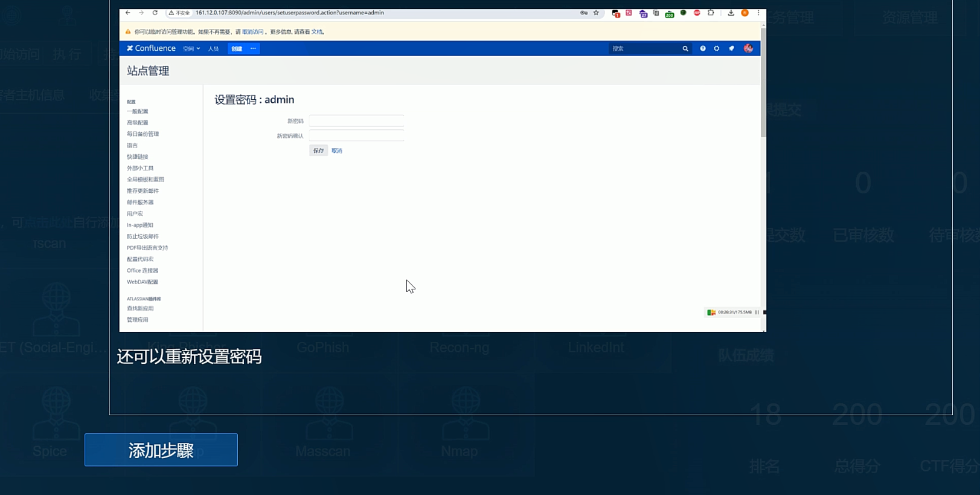This screenshot has height=495, width=980.
Task: Open WebDAV配置 in the sidebar
Action: pyautogui.click(x=143, y=282)
